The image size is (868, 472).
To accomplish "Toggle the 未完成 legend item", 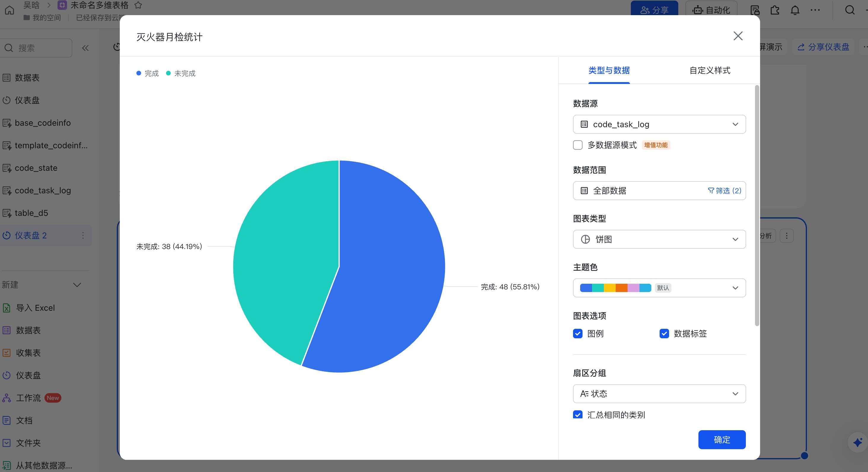I will (x=181, y=74).
